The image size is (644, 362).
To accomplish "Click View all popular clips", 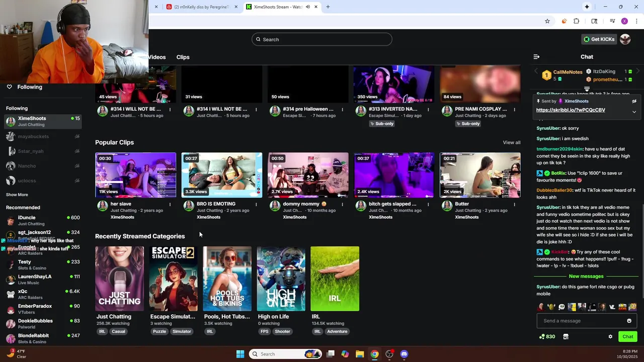I will (x=512, y=143).
